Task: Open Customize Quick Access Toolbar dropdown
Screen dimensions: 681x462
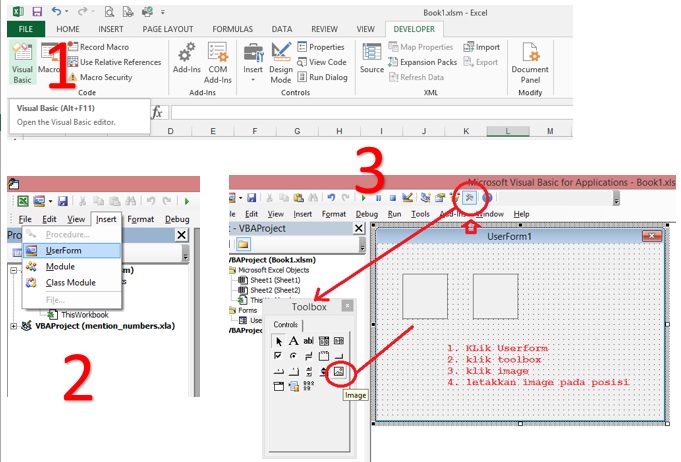Action: (x=163, y=12)
